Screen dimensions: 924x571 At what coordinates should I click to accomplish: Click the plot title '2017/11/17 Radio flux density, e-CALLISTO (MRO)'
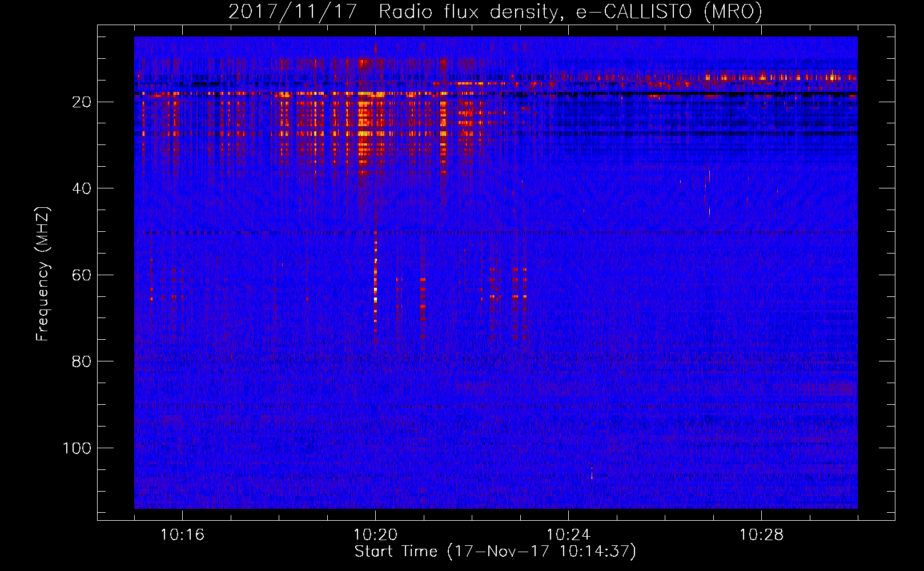point(495,11)
